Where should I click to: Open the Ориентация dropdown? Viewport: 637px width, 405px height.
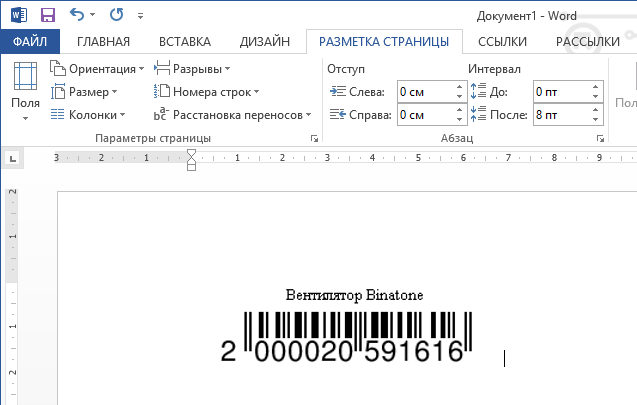(97, 69)
